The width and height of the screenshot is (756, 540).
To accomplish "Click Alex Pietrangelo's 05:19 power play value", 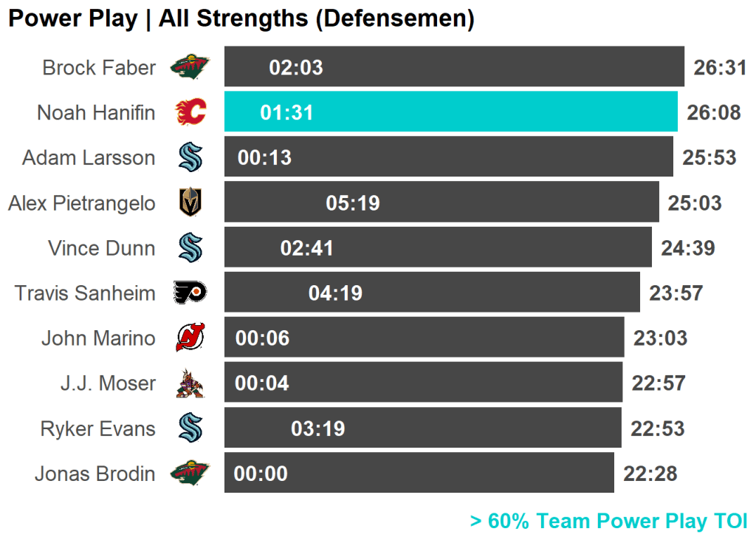I will coord(352,203).
